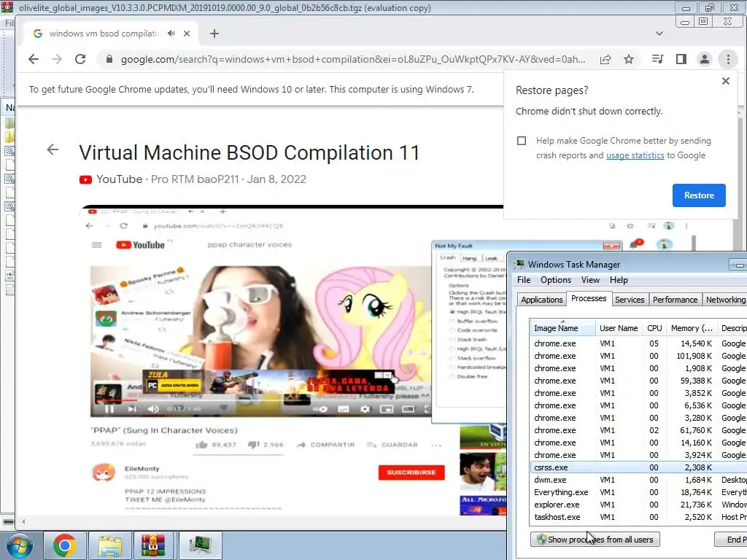747x560 pixels.
Task: Reload the Google search page
Action: pyautogui.click(x=80, y=59)
